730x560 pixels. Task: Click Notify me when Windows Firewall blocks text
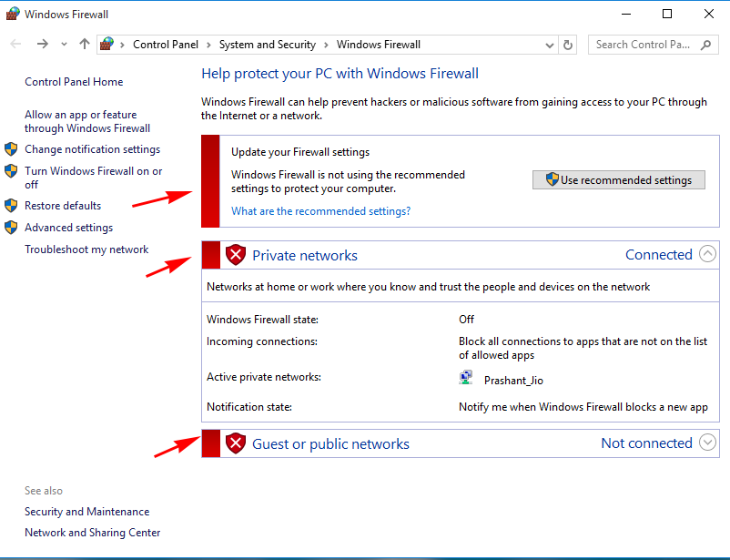click(x=583, y=407)
